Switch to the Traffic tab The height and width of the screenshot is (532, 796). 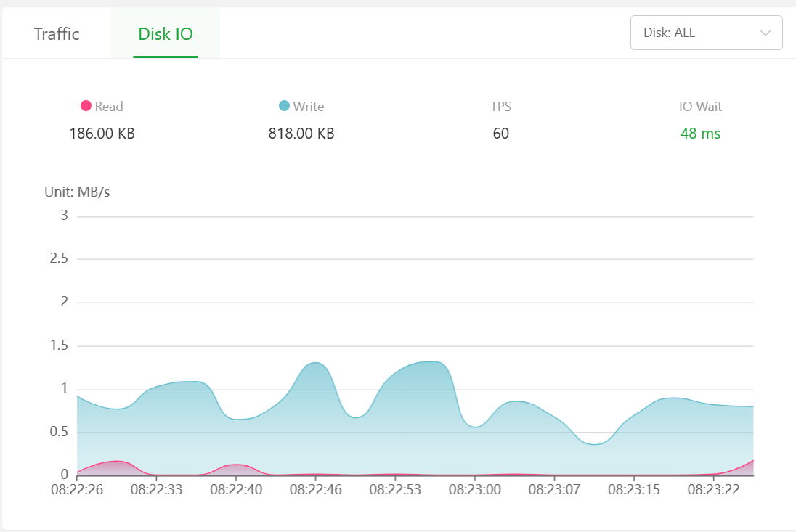pos(57,34)
